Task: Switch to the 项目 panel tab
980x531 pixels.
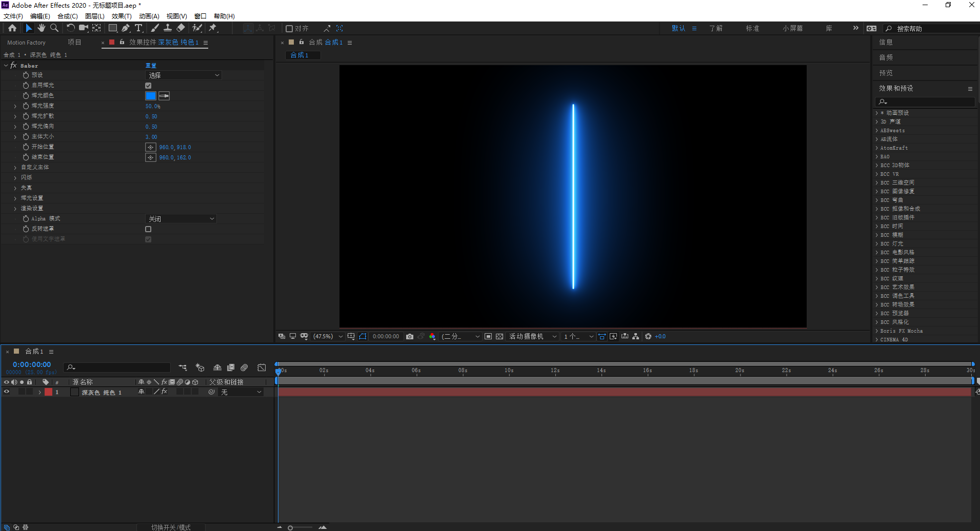Action: click(x=74, y=43)
